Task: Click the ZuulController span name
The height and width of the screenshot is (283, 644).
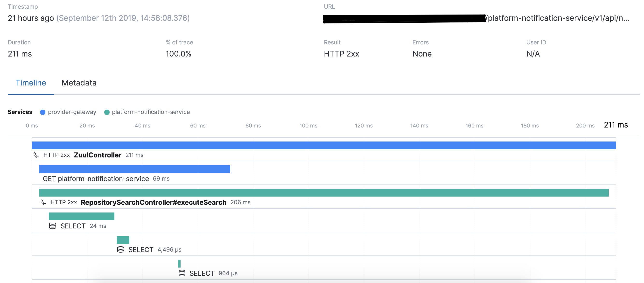Action: (98, 155)
